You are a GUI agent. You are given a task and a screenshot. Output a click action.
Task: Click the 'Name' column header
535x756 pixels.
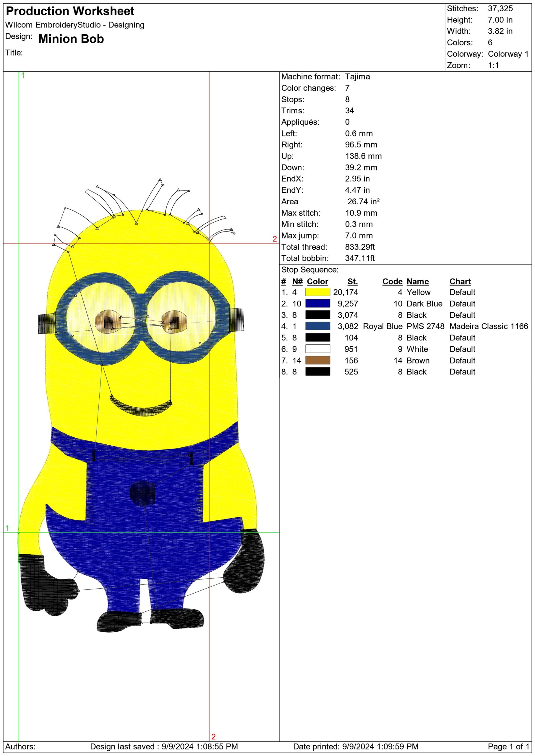418,281
